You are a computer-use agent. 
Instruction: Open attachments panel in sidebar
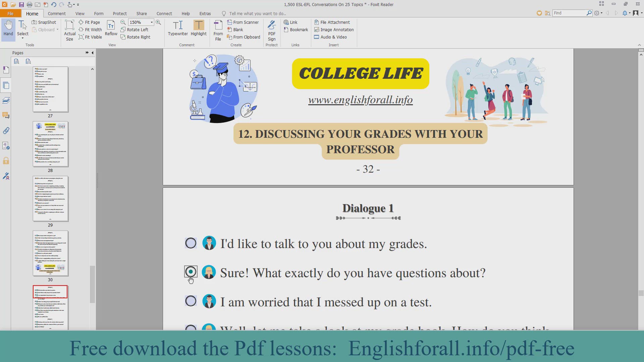click(x=6, y=131)
